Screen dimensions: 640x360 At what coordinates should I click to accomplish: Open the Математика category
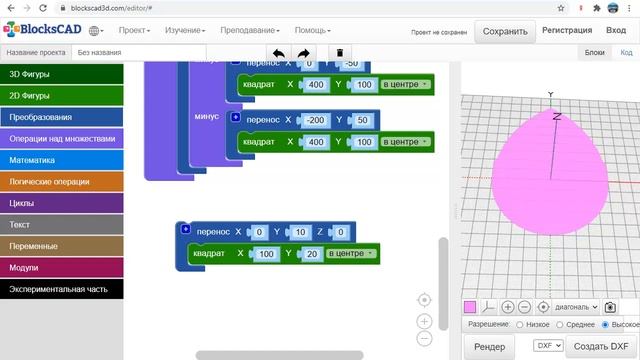(x=62, y=160)
